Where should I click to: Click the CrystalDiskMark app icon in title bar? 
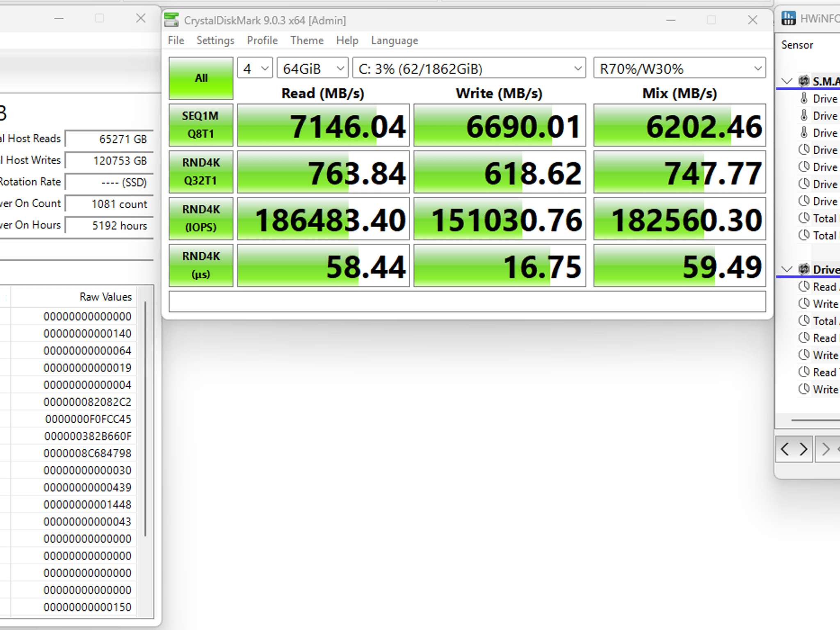[171, 20]
